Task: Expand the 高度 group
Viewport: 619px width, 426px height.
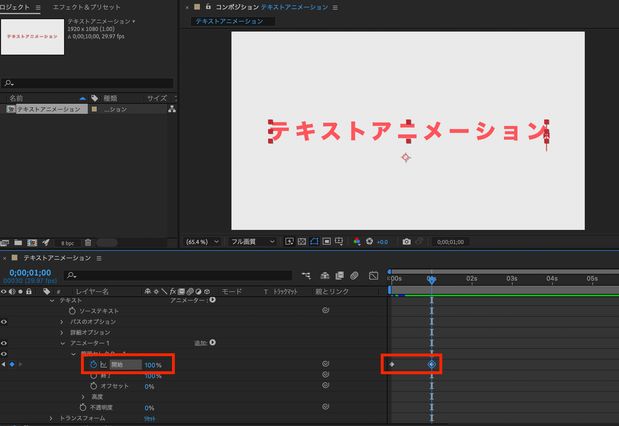Action: [83, 397]
